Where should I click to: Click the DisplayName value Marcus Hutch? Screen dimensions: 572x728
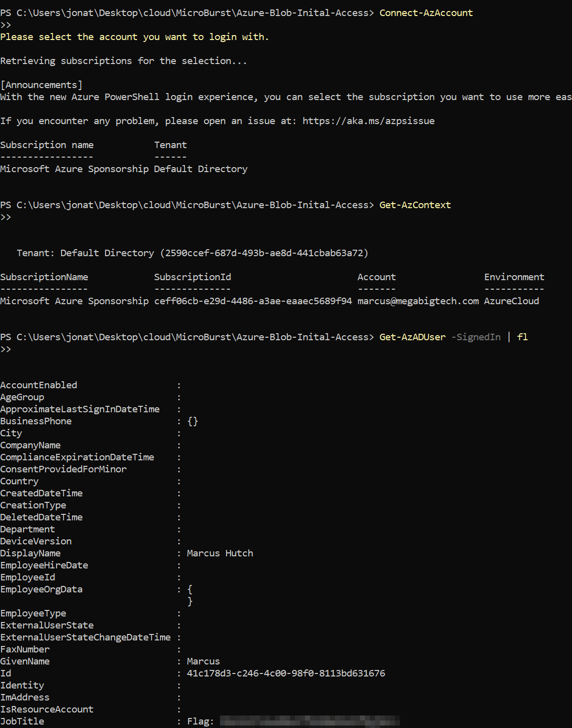219,553
